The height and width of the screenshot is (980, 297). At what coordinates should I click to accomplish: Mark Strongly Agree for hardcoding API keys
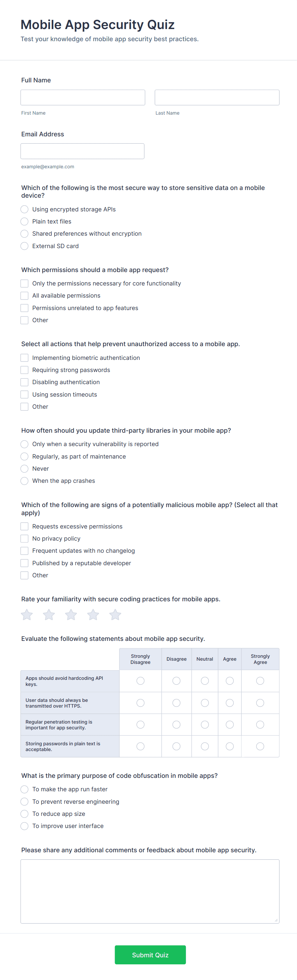[260, 680]
